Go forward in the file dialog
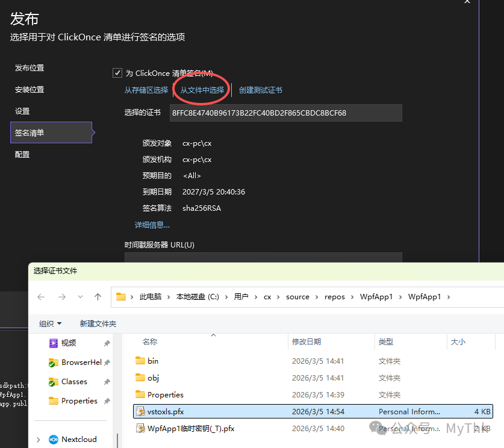This screenshot has width=504, height=448. pos(61,297)
